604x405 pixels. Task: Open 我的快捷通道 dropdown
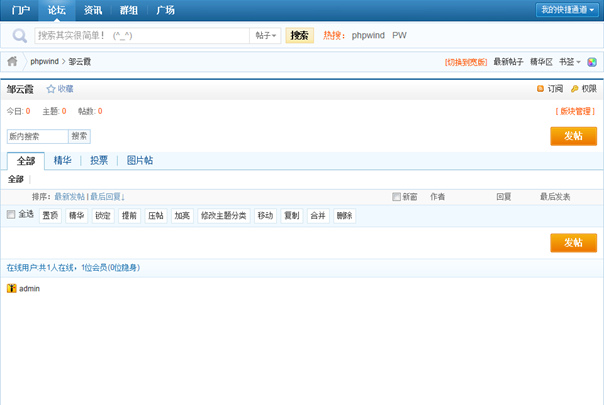click(x=567, y=10)
